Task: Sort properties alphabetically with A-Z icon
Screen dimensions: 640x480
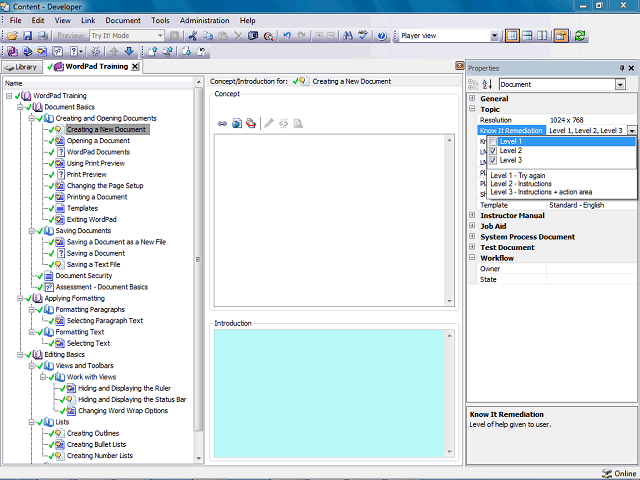Action: [x=487, y=84]
